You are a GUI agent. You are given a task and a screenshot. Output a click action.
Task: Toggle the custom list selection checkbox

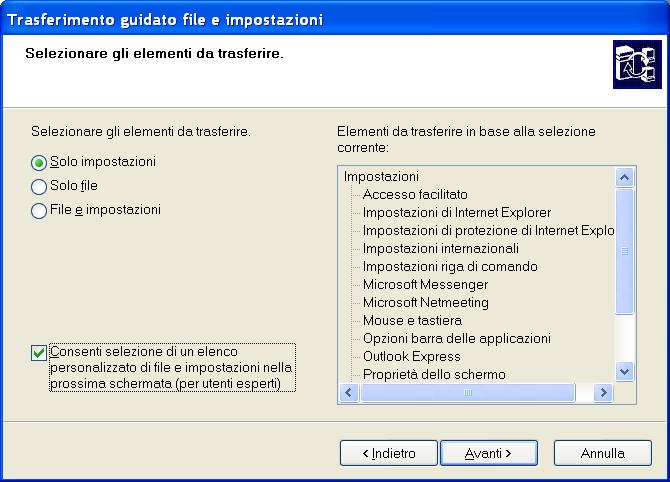[40, 351]
